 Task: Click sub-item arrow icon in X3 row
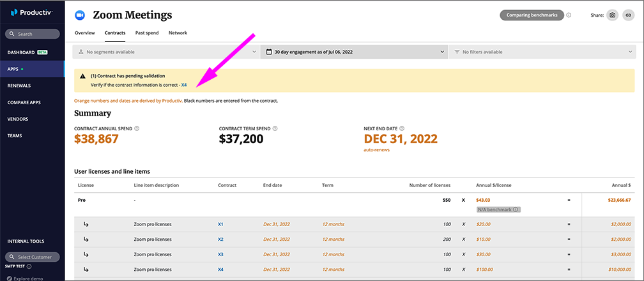click(x=86, y=254)
